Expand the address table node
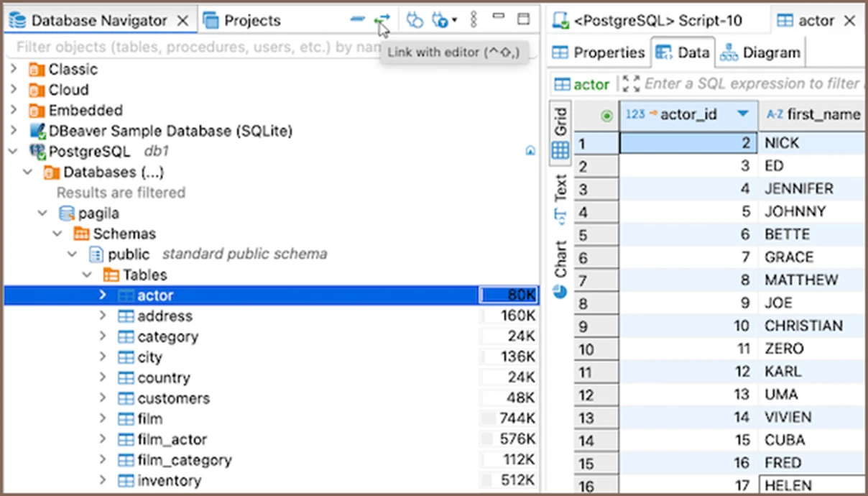 tap(103, 316)
